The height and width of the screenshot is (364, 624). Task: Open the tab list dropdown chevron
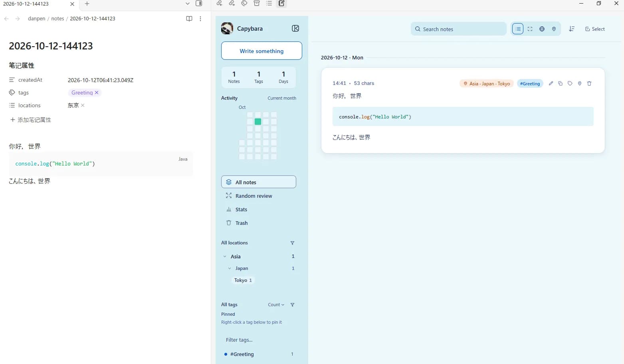coord(188,3)
